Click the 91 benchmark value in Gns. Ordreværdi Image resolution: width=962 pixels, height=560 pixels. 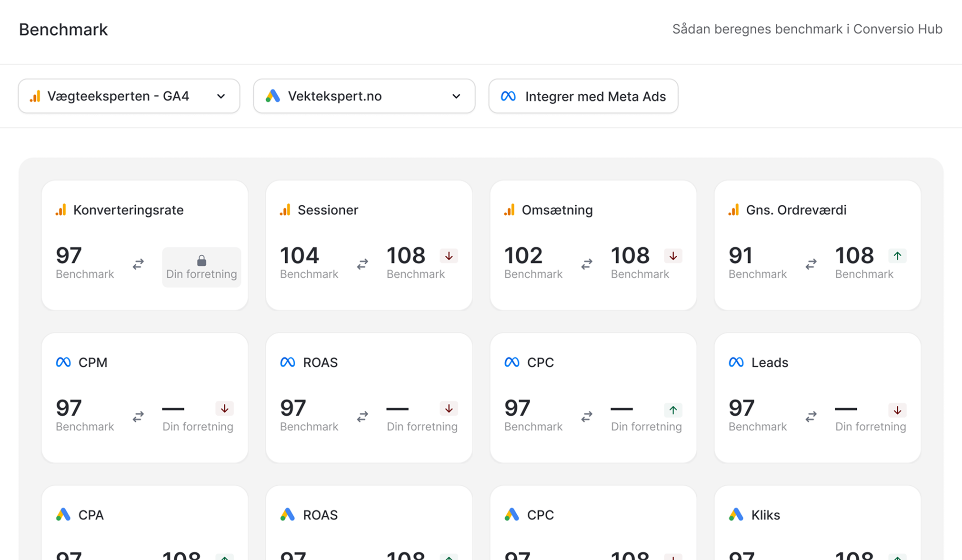tap(741, 256)
